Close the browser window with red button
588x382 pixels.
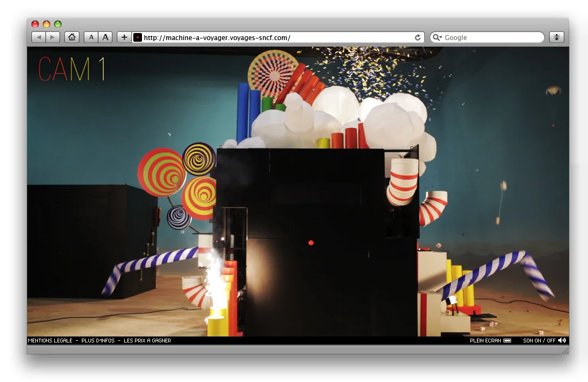(x=35, y=24)
